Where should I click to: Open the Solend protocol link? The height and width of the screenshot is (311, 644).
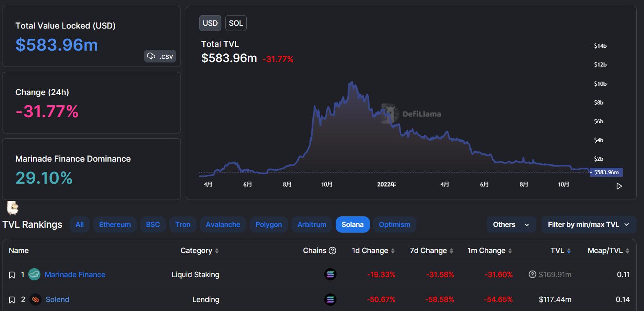(57, 300)
